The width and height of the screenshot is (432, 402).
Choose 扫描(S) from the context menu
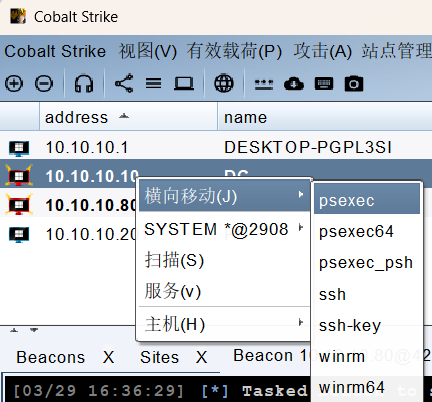click(x=224, y=260)
